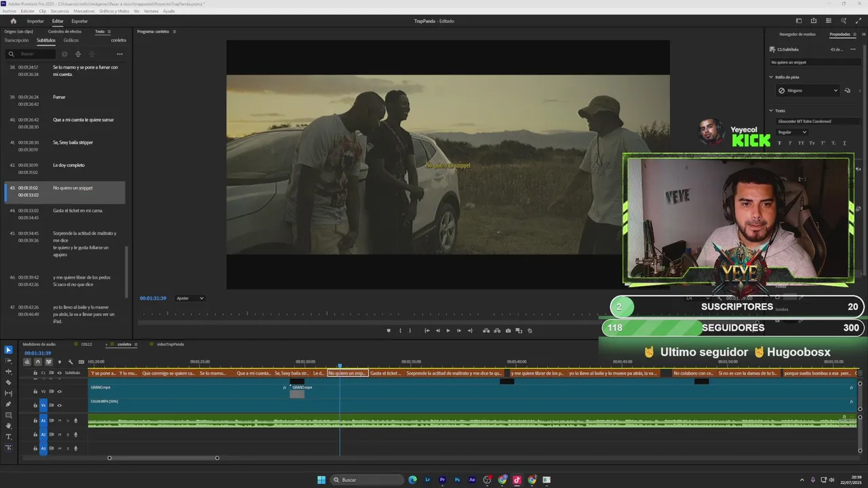This screenshot has width=868, height=488.
Task: Open the C0112 sequence tab
Action: (x=87, y=344)
